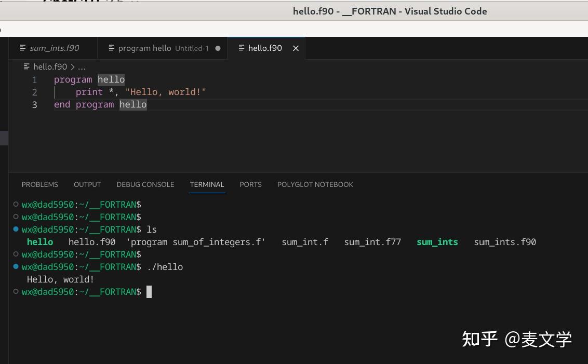Switch to the sum_ints.f90 tab
This screenshot has height=364, width=588.
point(54,48)
